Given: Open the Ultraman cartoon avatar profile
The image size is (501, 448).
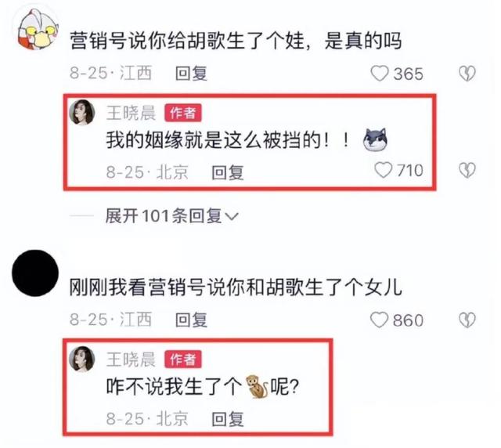Looking at the screenshot, I should [36, 31].
